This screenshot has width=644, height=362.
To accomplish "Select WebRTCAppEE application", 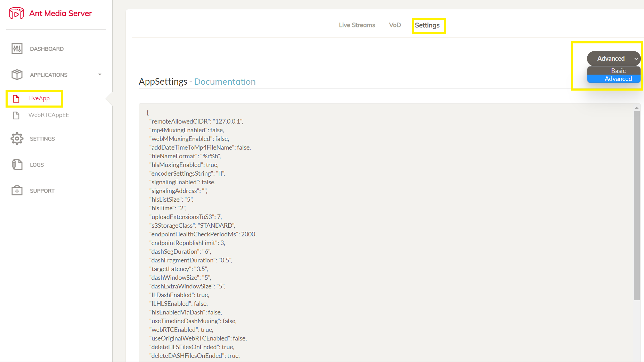I will pos(49,115).
